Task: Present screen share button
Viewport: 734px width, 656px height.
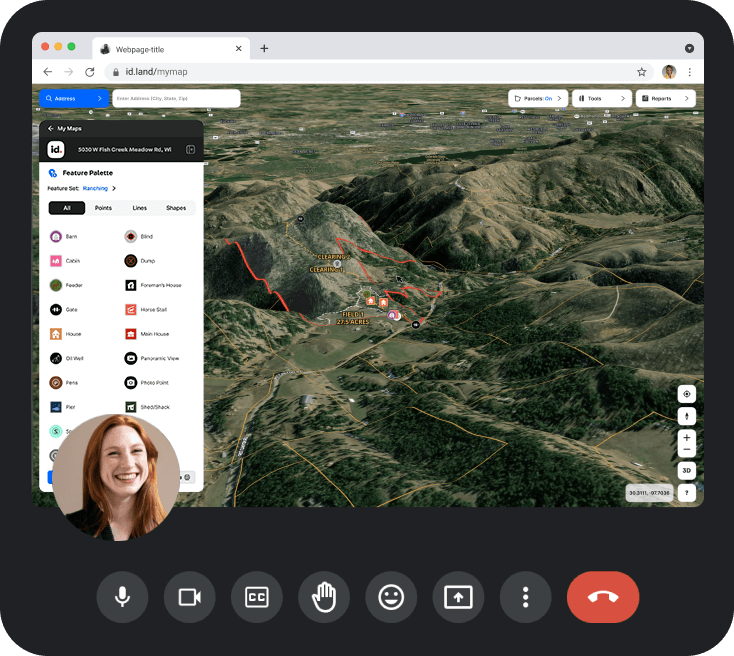Action: coord(458,597)
